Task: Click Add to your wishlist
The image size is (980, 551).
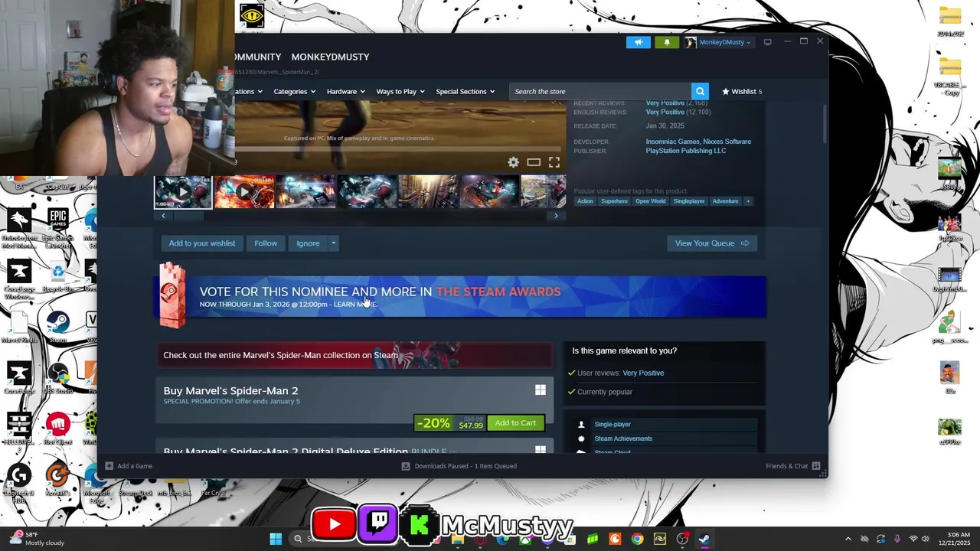Action: tap(202, 243)
